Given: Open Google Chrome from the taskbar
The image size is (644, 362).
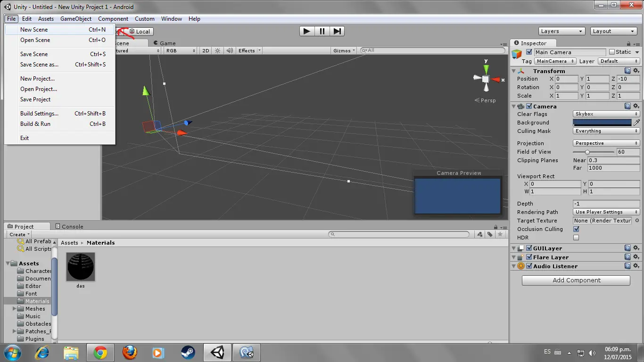Looking at the screenshot, I should tap(100, 352).
